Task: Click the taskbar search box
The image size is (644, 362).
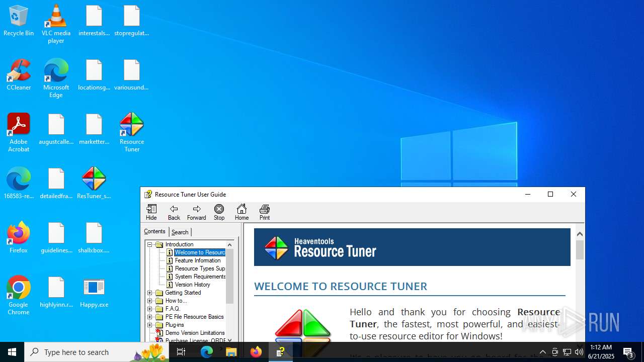Action: (x=97, y=352)
